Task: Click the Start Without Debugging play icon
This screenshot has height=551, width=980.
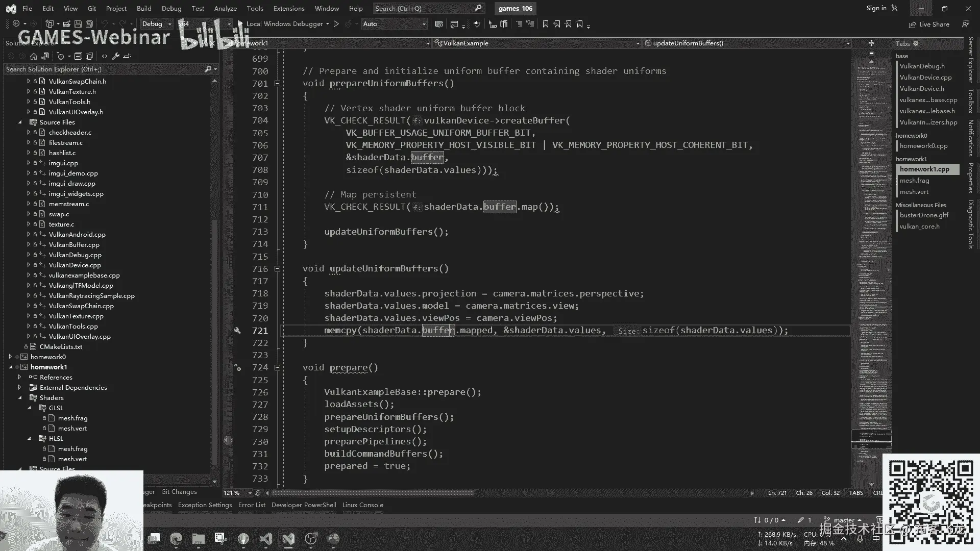Action: click(336, 24)
